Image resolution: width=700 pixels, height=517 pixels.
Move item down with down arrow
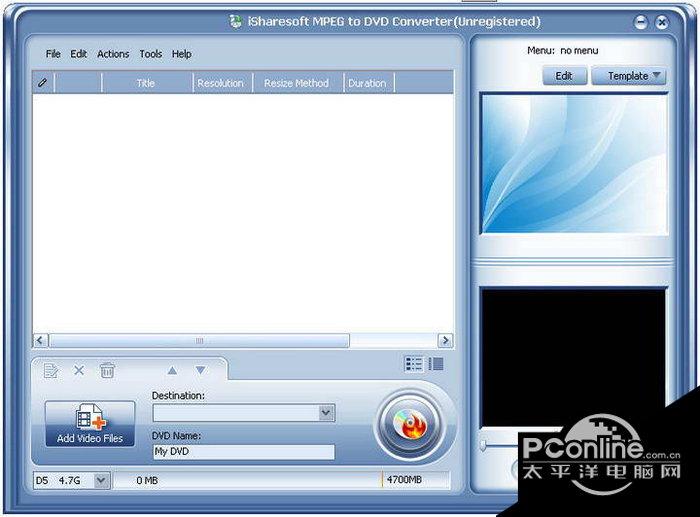pos(200,370)
